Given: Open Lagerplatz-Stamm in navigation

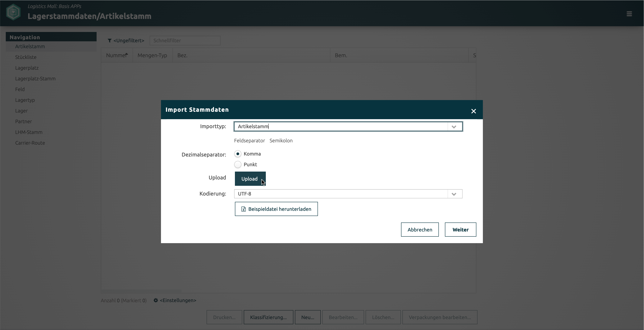Looking at the screenshot, I should coord(35,79).
